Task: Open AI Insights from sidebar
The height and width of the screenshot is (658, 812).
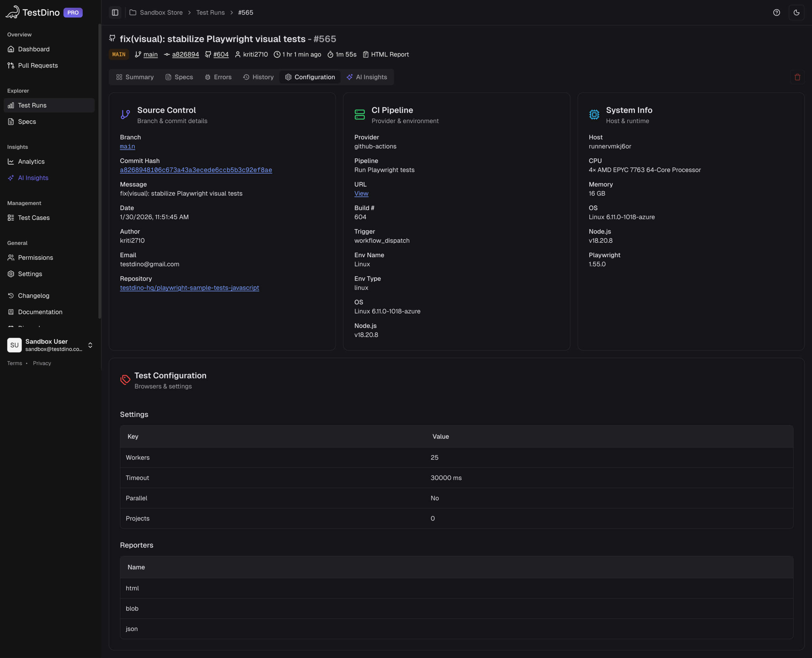Action: coord(33,178)
